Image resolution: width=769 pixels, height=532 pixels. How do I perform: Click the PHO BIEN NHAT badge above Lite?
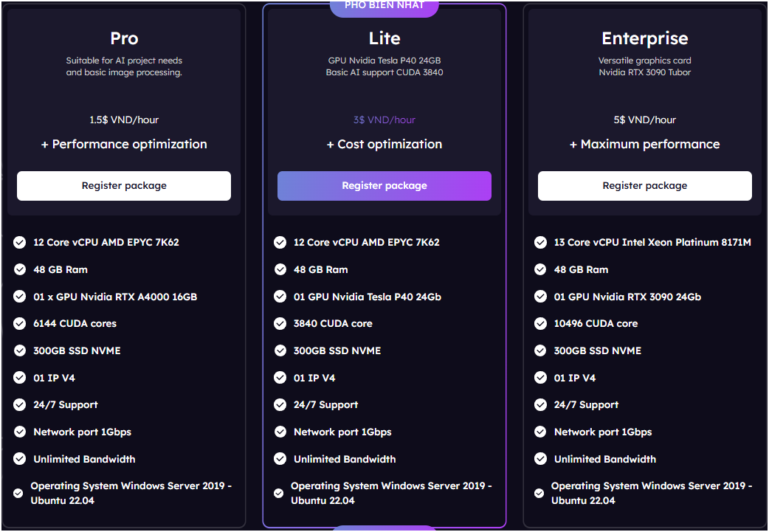[x=384, y=7]
